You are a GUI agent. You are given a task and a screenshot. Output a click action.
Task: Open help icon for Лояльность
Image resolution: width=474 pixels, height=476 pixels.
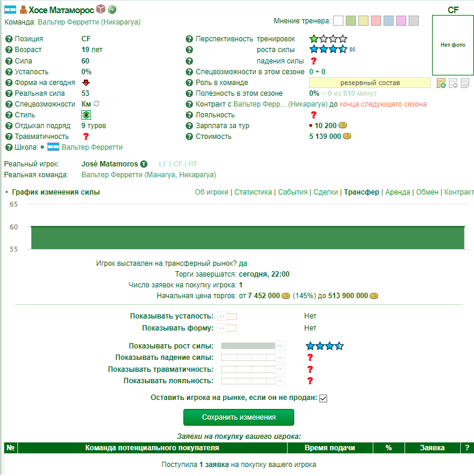[189, 115]
